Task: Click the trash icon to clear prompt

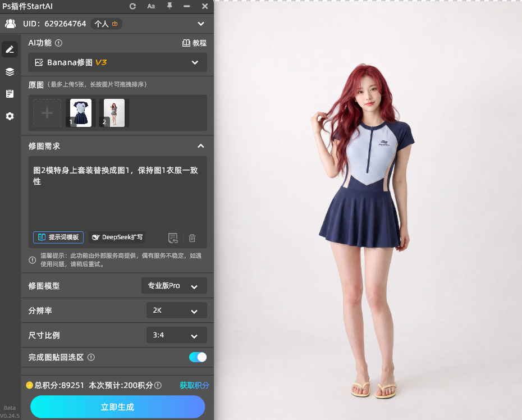Action: [192, 238]
